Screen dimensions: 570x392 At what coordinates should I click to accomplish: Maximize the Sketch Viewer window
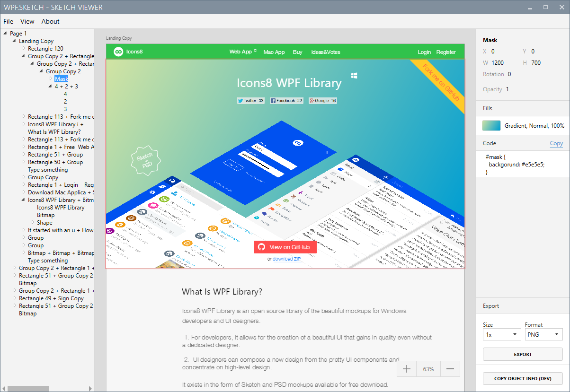coord(545,7)
